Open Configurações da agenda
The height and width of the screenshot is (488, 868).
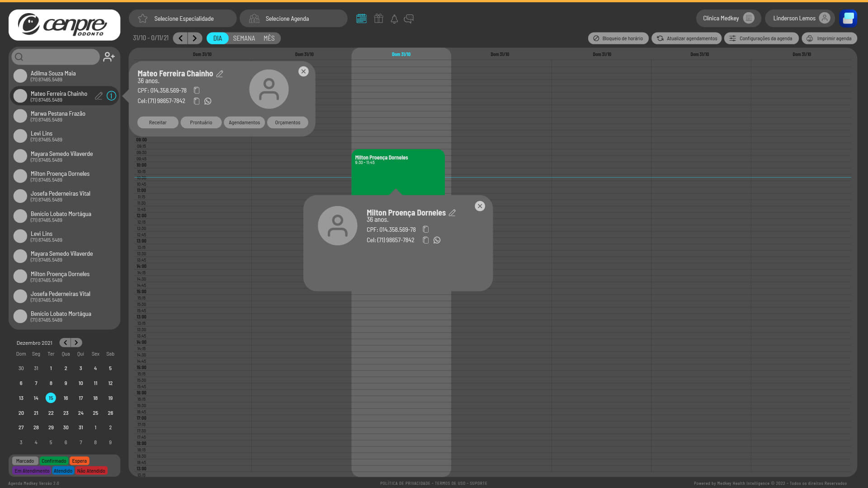[x=761, y=38]
